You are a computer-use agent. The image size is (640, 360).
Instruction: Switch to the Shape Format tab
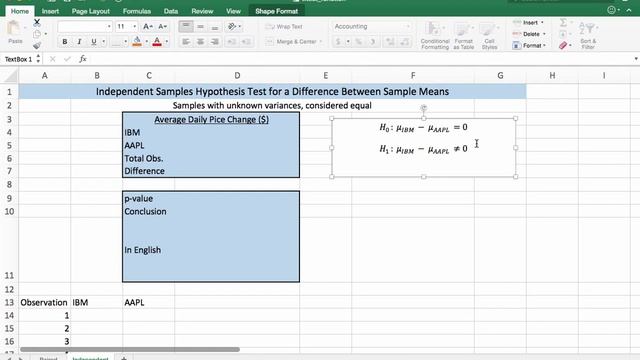(x=276, y=11)
